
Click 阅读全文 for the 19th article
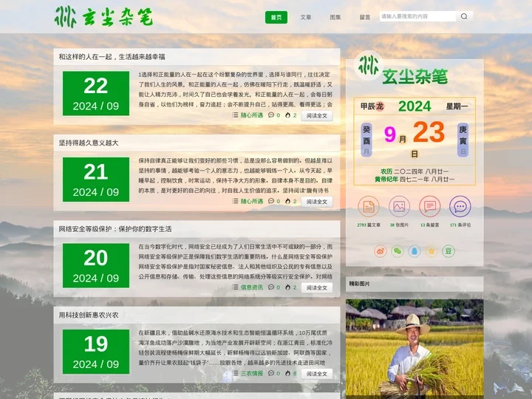pyautogui.click(x=317, y=374)
